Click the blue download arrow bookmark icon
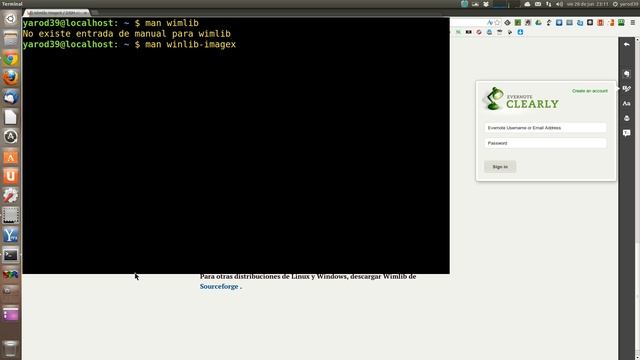The image size is (640, 360). coord(520,32)
